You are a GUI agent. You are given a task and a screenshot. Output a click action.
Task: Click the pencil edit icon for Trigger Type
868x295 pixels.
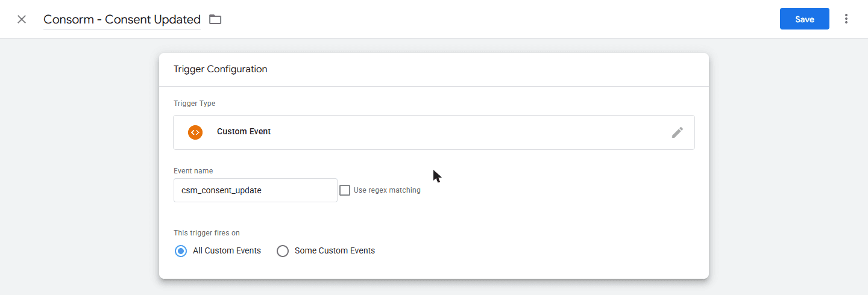click(x=678, y=132)
